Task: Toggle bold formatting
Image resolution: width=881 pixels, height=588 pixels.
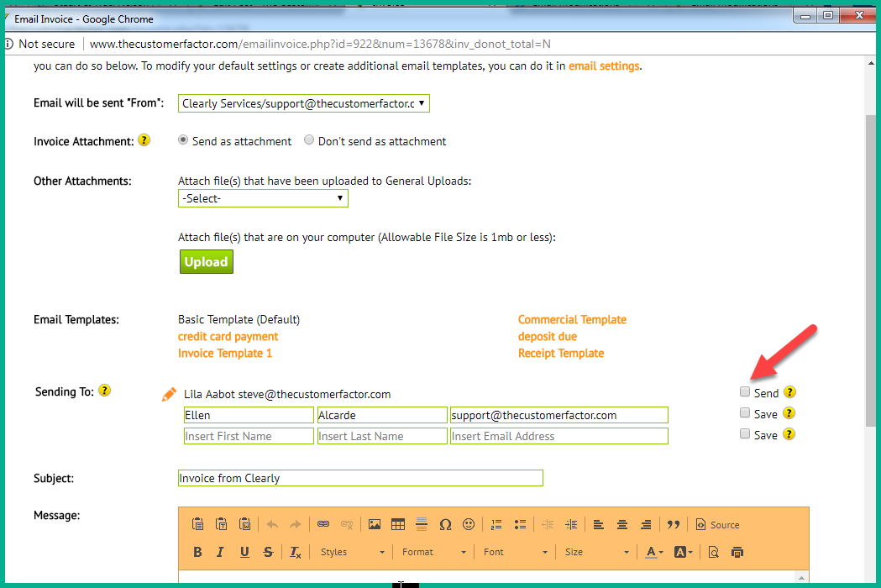Action: click(x=197, y=552)
